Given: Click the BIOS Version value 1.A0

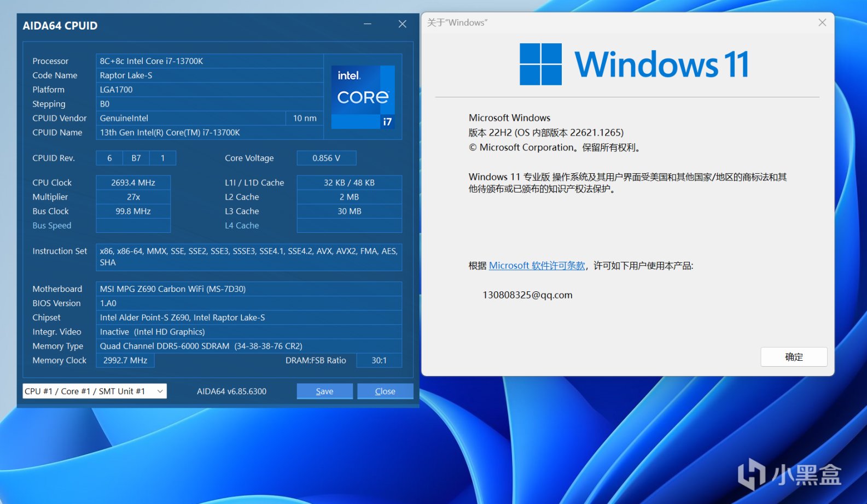Looking at the screenshot, I should (x=249, y=303).
